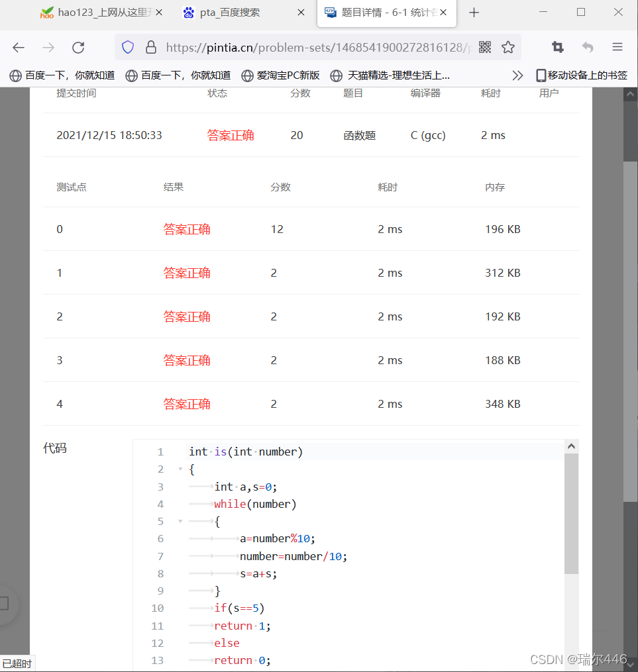Click the code editor vertical scrollbar thumb
This screenshot has height=672, width=638.
point(571,513)
